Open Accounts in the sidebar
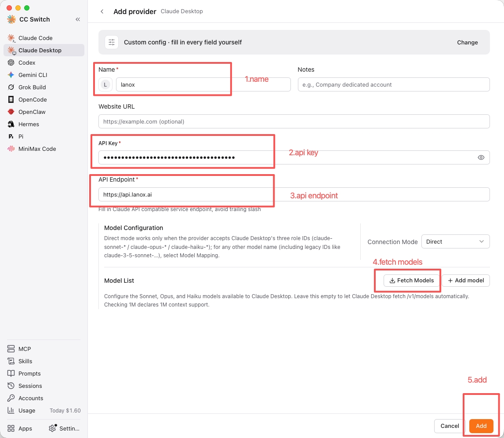Image resolution: width=504 pixels, height=438 pixels. point(44,398)
